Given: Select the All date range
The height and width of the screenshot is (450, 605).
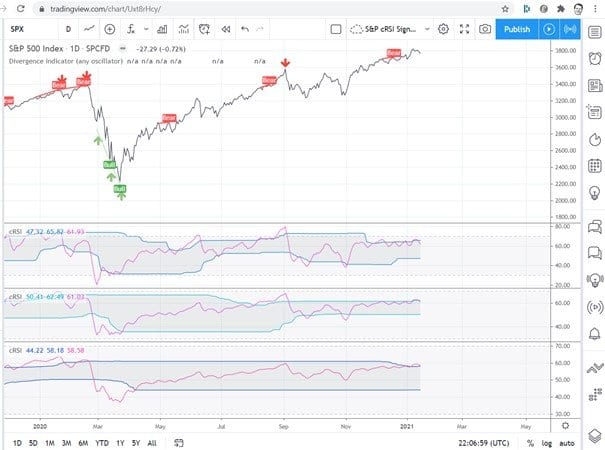Looking at the screenshot, I should point(152,443).
